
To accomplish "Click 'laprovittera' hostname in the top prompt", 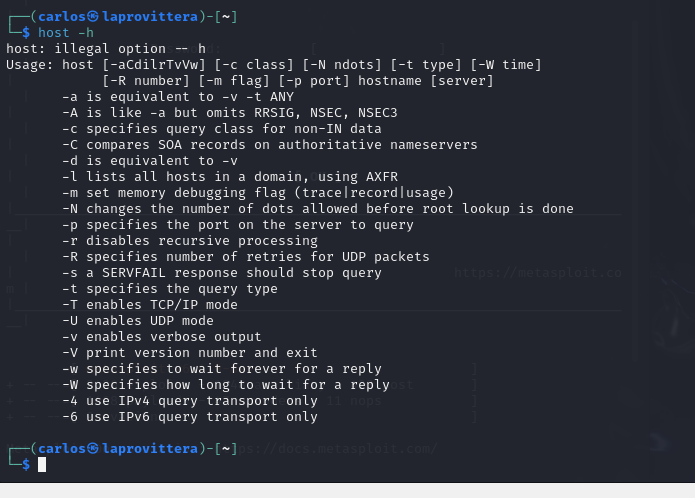I will point(150,16).
